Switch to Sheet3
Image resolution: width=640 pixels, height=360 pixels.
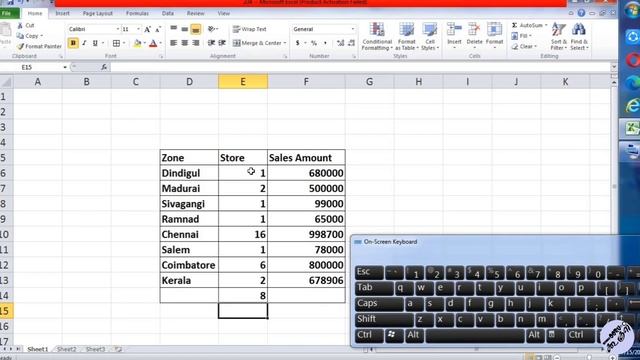coord(95,349)
